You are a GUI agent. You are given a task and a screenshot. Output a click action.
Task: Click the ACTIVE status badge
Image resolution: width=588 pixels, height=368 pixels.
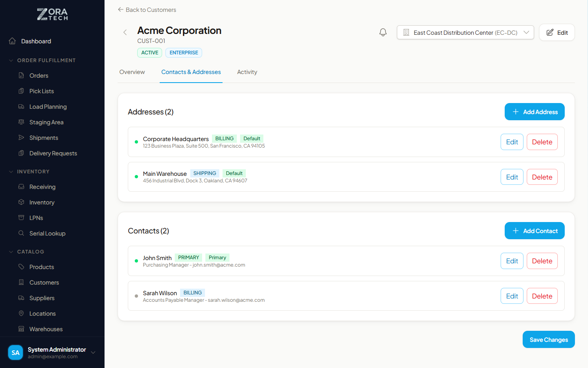point(149,53)
